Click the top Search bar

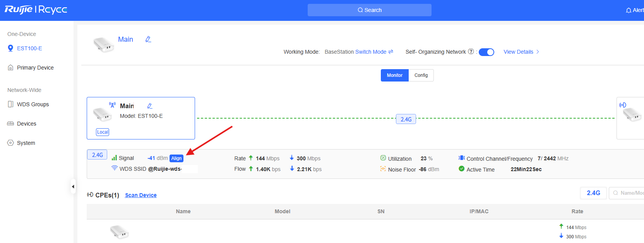click(x=369, y=10)
